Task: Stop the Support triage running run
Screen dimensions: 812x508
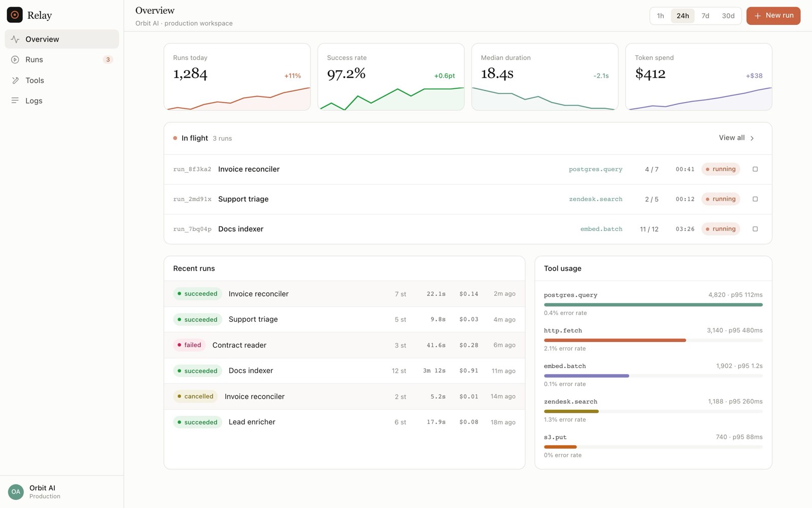Action: pyautogui.click(x=755, y=199)
